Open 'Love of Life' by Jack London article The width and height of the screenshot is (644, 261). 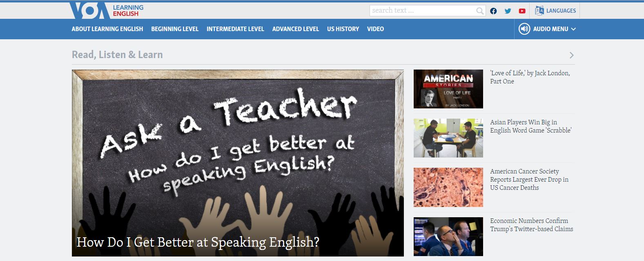tap(530, 77)
